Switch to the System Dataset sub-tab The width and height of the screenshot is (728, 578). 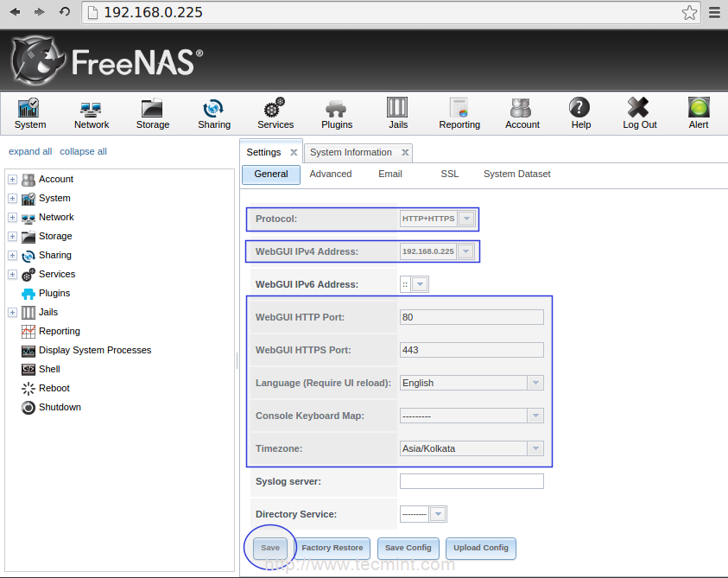(516, 175)
